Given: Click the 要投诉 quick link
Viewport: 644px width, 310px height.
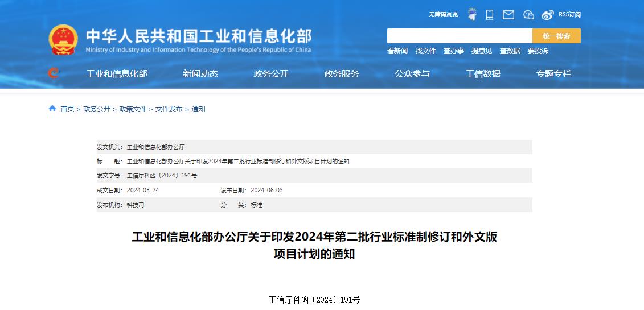Looking at the screenshot, I should click(538, 51).
